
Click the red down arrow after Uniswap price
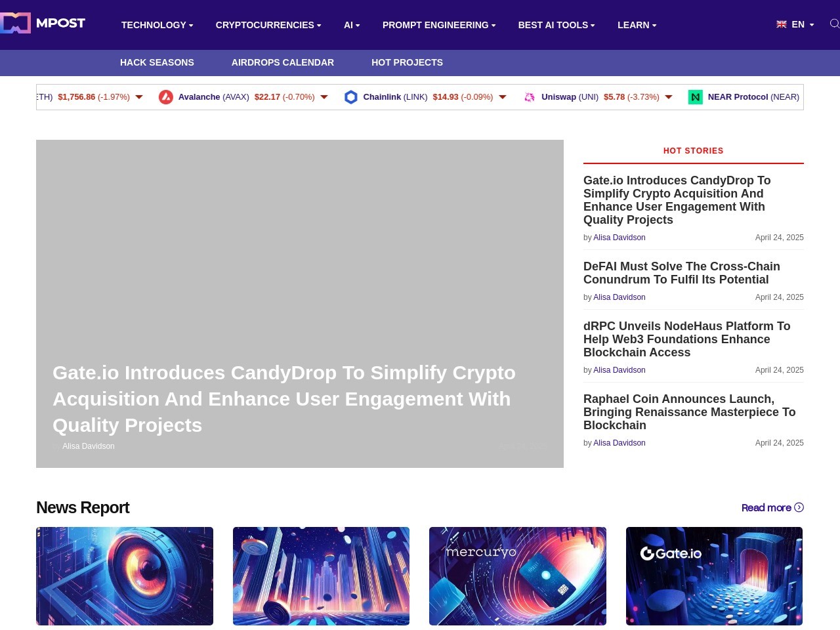click(x=669, y=97)
